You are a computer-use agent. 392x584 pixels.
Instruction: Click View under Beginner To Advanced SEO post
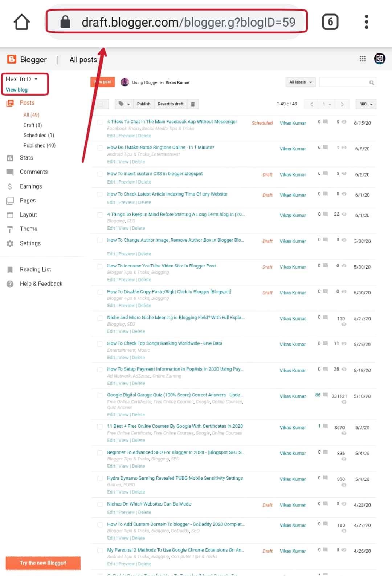[x=123, y=466]
